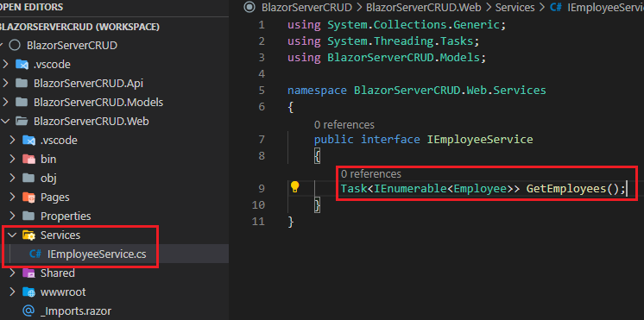Click the BlazorServerCRUD.Models using line

click(x=387, y=58)
